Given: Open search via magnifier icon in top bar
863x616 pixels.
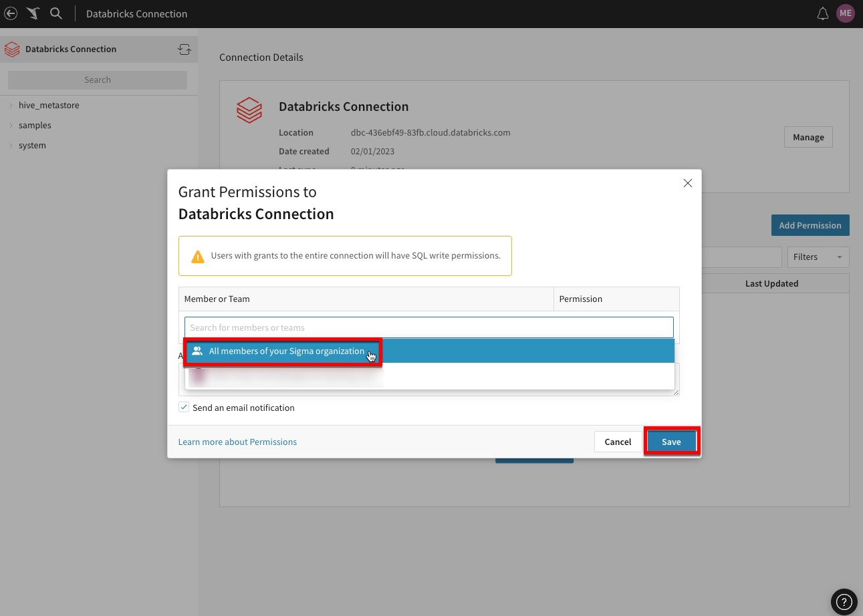Looking at the screenshot, I should point(56,13).
